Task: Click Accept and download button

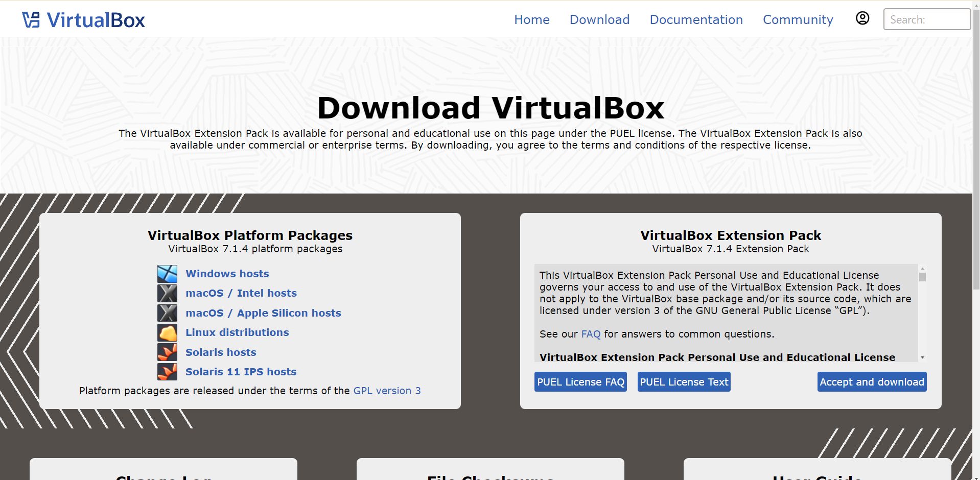Action: [x=872, y=382]
